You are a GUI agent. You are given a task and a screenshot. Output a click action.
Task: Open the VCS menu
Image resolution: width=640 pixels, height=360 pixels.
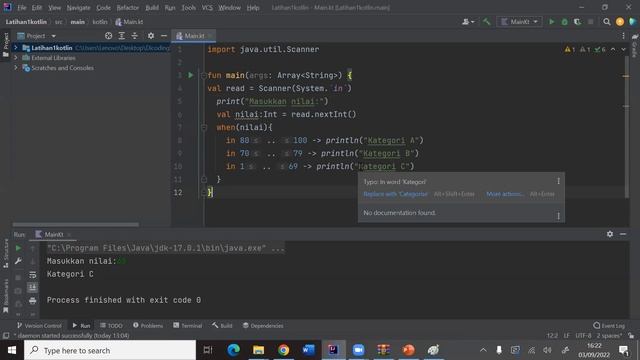207,7
